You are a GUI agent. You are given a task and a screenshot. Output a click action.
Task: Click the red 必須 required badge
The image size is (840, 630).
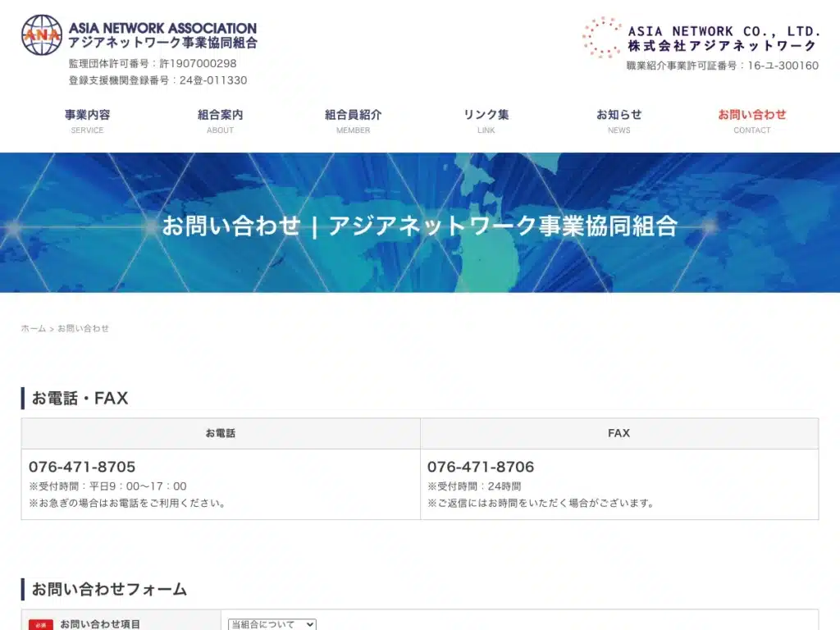(41, 624)
